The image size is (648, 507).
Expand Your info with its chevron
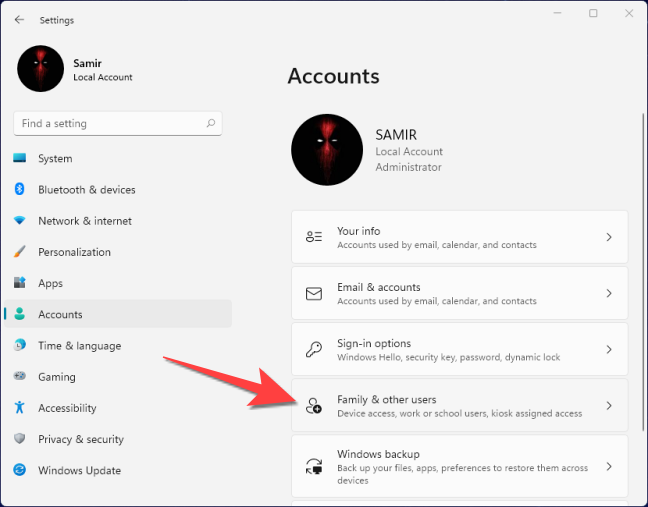point(609,237)
